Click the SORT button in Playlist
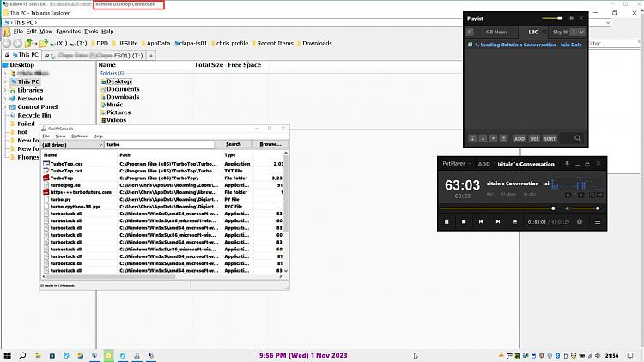This screenshot has width=644, height=362. point(550,139)
